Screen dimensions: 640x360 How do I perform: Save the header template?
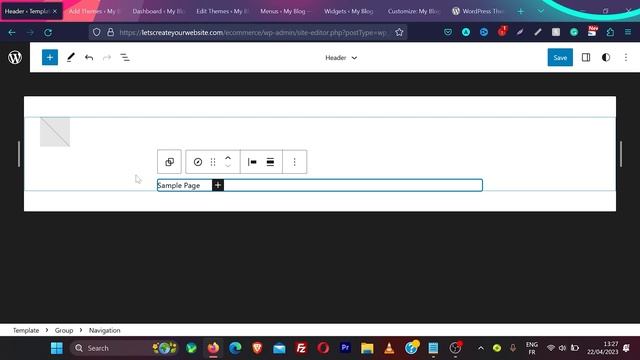point(560,58)
